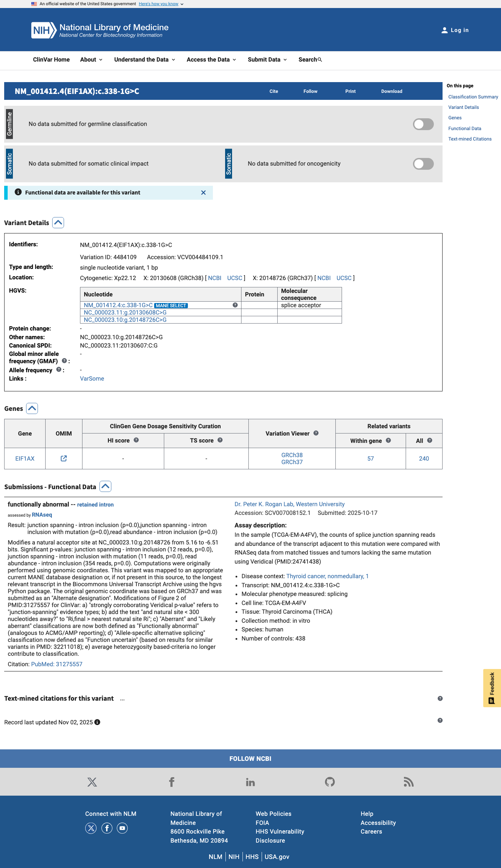Viewport: 501px width, 868px height.
Task: Open NCBI GitHub icon
Action: (x=330, y=782)
